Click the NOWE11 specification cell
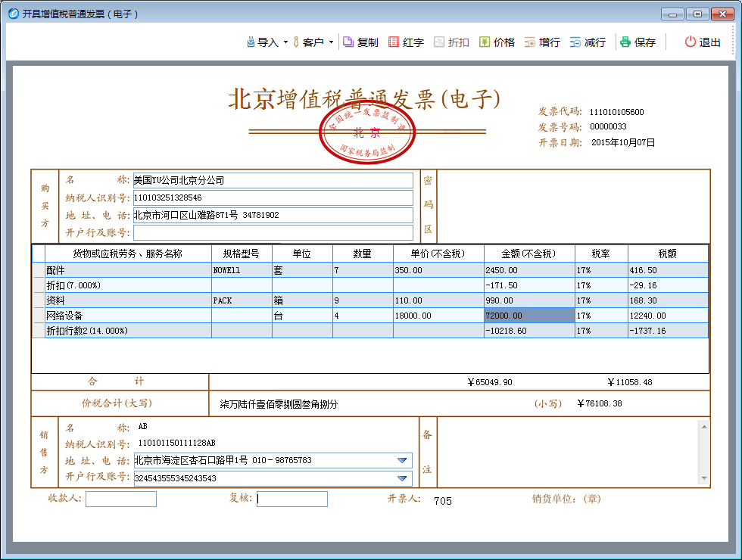Image resolution: width=742 pixels, height=560 pixels. [242, 270]
